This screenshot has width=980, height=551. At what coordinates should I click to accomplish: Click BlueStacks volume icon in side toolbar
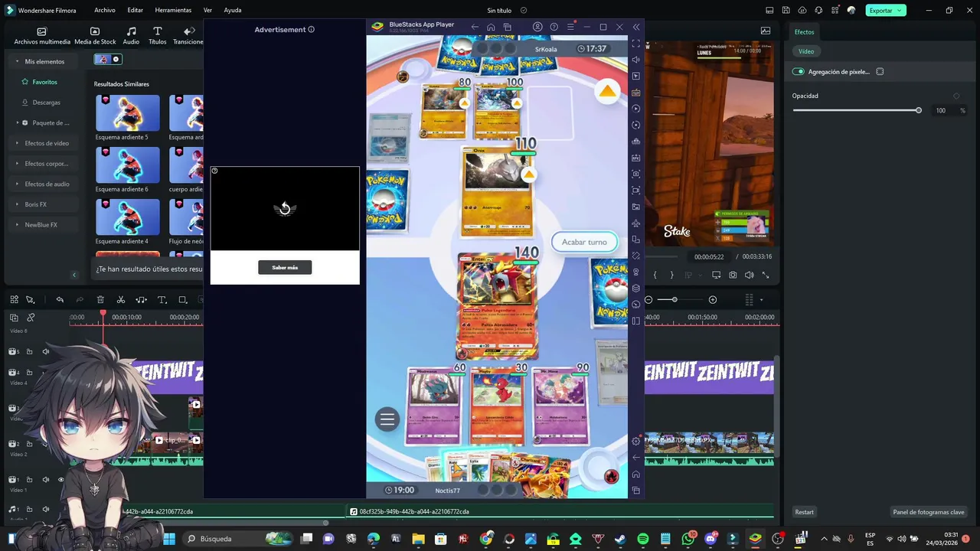point(636,60)
